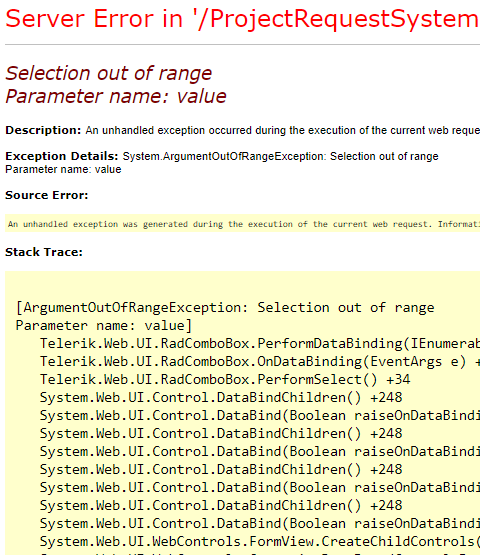Click the plain 'Parameter name: value' text under Exception Details
This screenshot has height=555, width=480.
pos(63,169)
